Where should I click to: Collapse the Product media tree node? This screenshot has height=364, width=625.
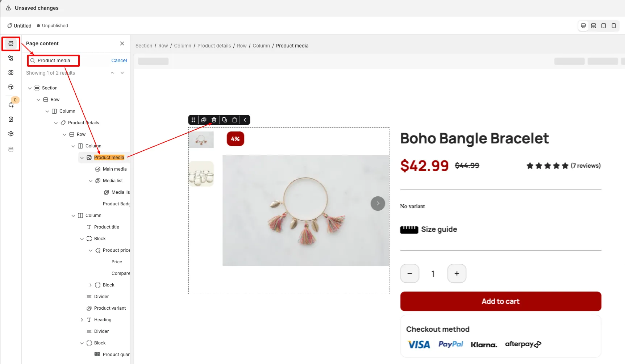coord(82,158)
